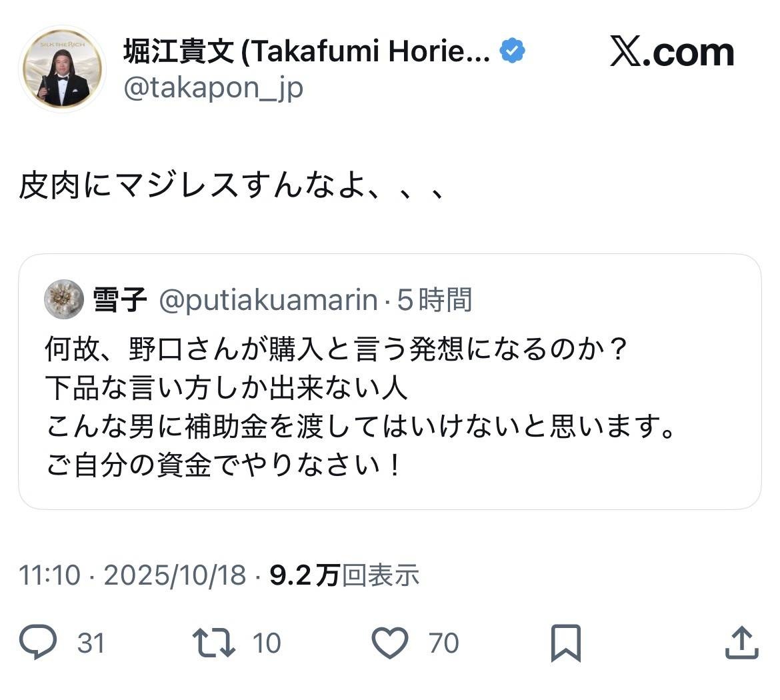The height and width of the screenshot is (700, 780).
Task: Click the quoted post's 5時間 timestamp
Action: click(435, 301)
